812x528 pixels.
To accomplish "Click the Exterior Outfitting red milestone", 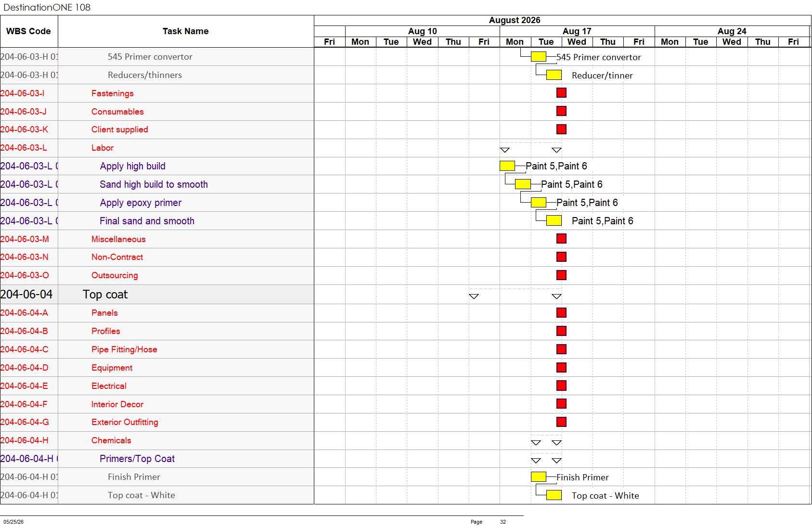I will (x=561, y=422).
